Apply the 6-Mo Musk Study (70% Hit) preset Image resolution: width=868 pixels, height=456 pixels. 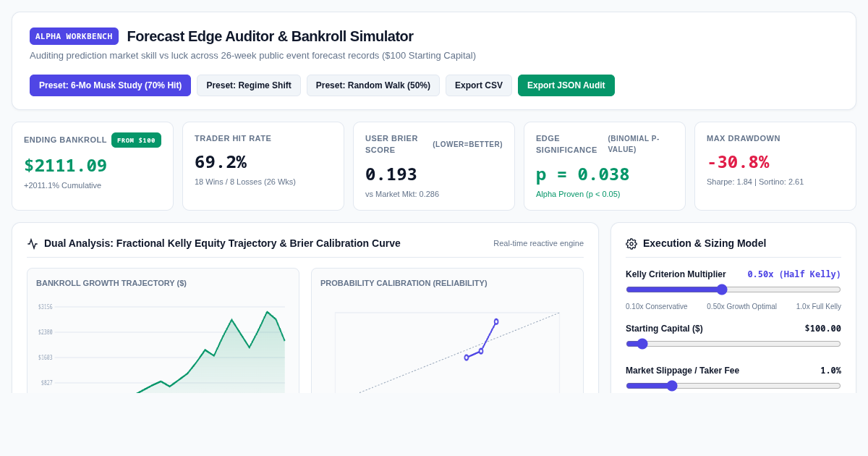(x=110, y=85)
